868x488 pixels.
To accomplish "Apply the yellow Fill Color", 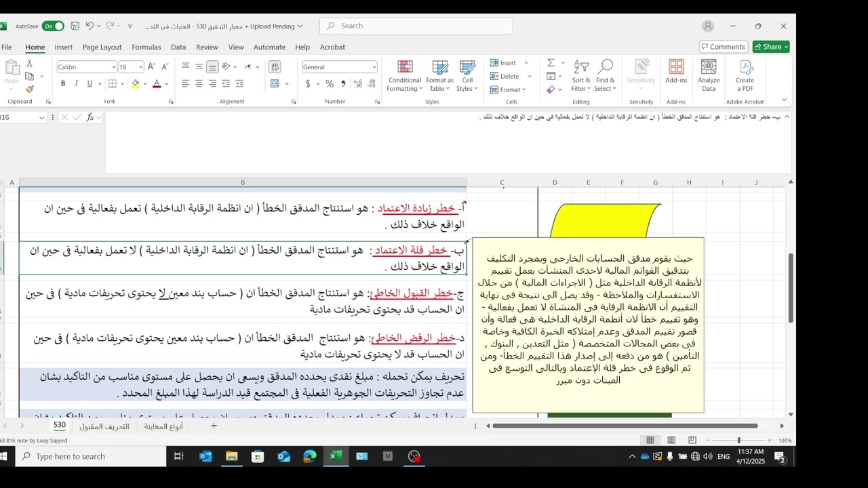I will pyautogui.click(x=135, y=83).
